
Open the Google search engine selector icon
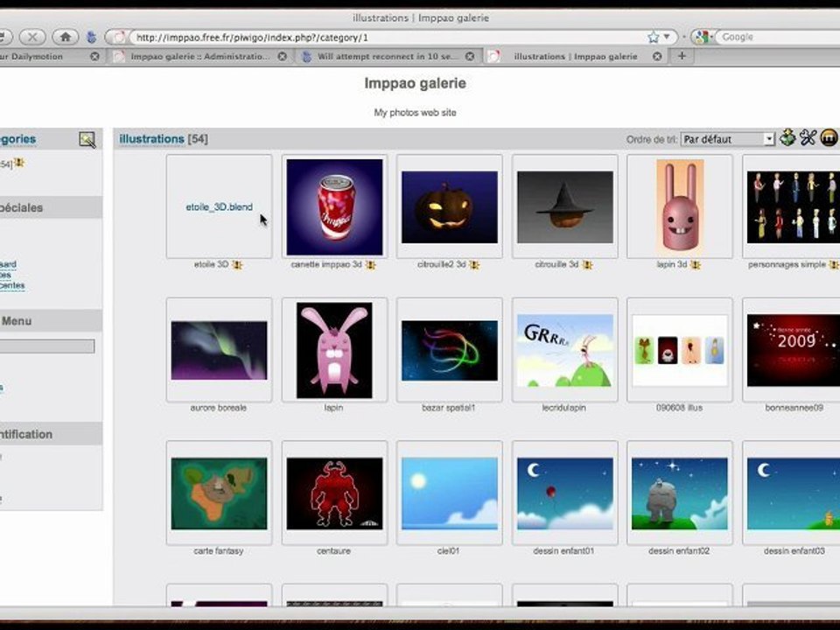point(702,37)
